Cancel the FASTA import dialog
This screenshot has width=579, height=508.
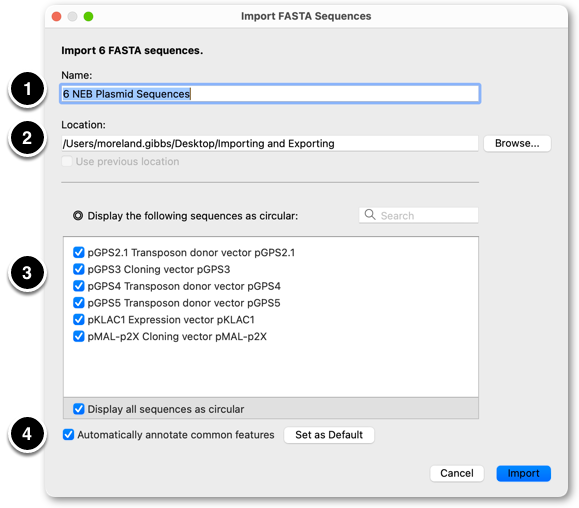457,473
